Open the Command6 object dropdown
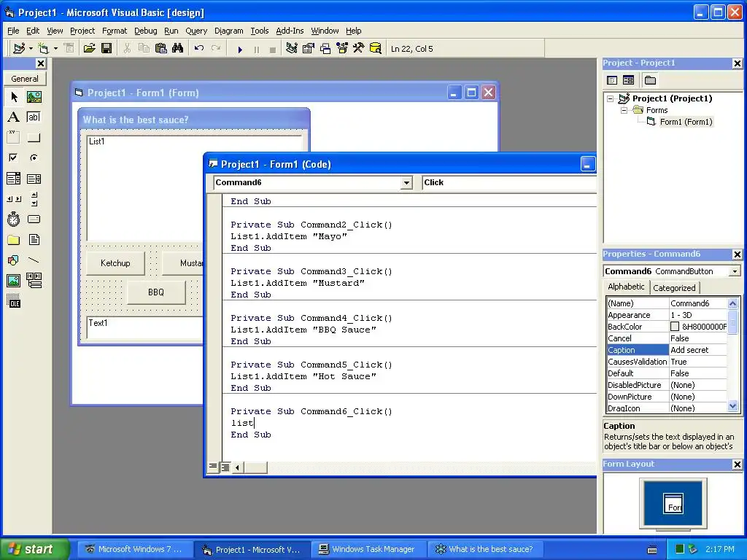Screen dimensions: 747x560 click(406, 183)
